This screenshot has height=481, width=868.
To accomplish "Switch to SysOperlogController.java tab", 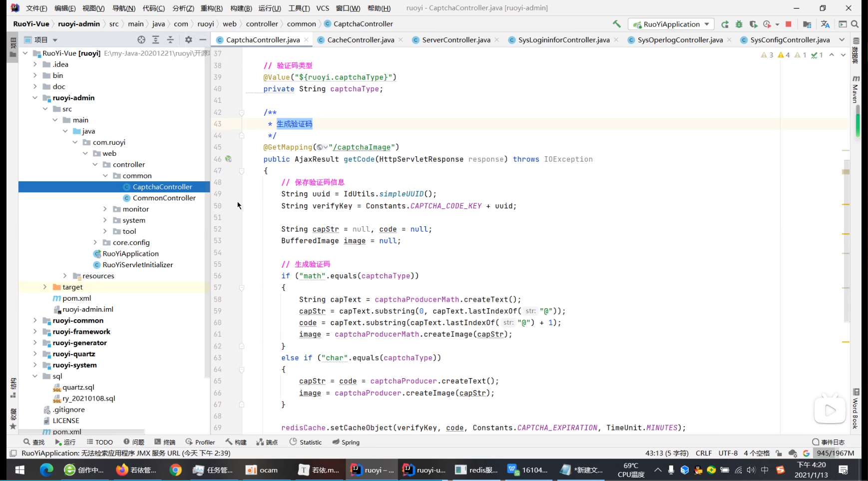I will tap(680, 39).
